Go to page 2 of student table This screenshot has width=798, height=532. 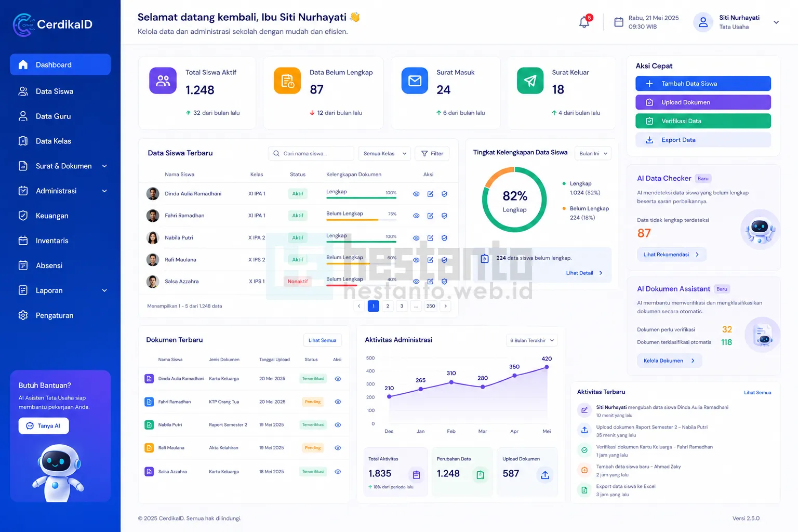[x=388, y=306]
